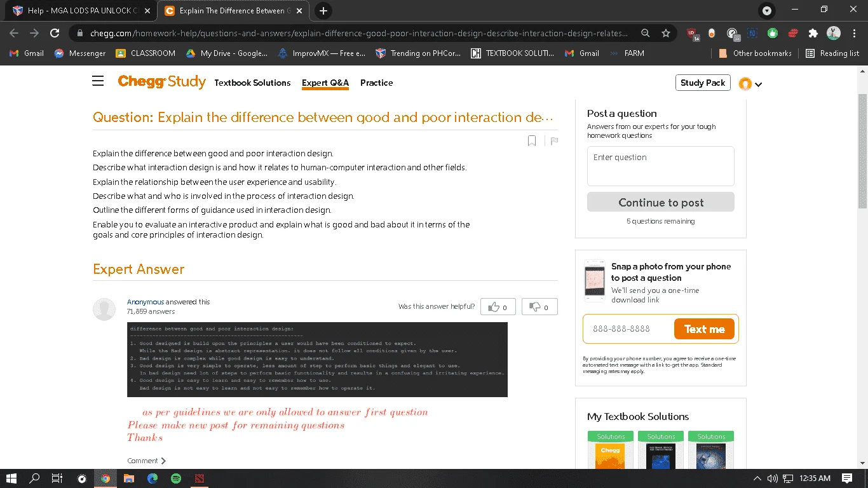Image resolution: width=868 pixels, height=488 pixels.
Task: Open the volume control in the system tray
Action: (x=773, y=478)
